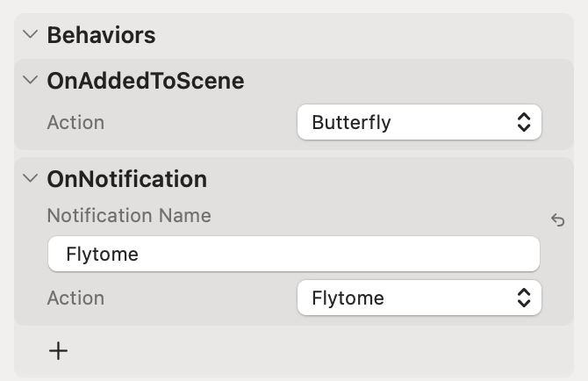
Task: Click the Flytome dropdown up-down arrows
Action: tap(524, 298)
